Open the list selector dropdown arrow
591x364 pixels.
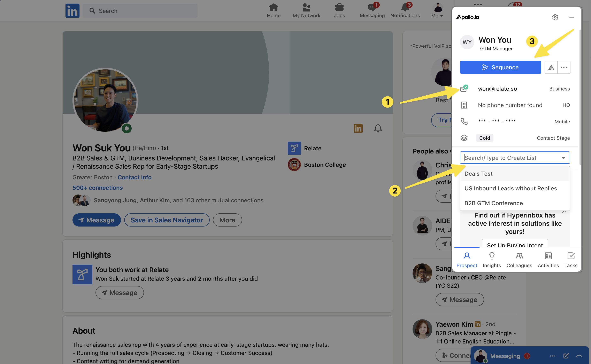pyautogui.click(x=563, y=158)
